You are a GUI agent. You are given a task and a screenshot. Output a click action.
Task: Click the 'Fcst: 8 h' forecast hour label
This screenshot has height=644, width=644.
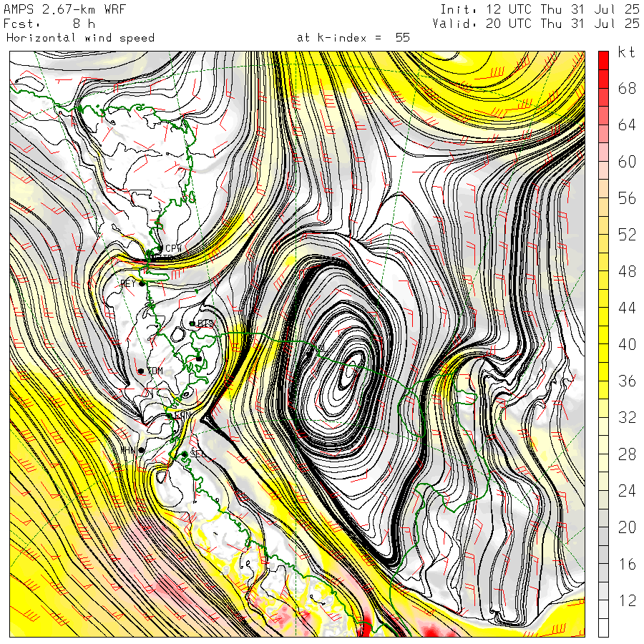[49, 24]
